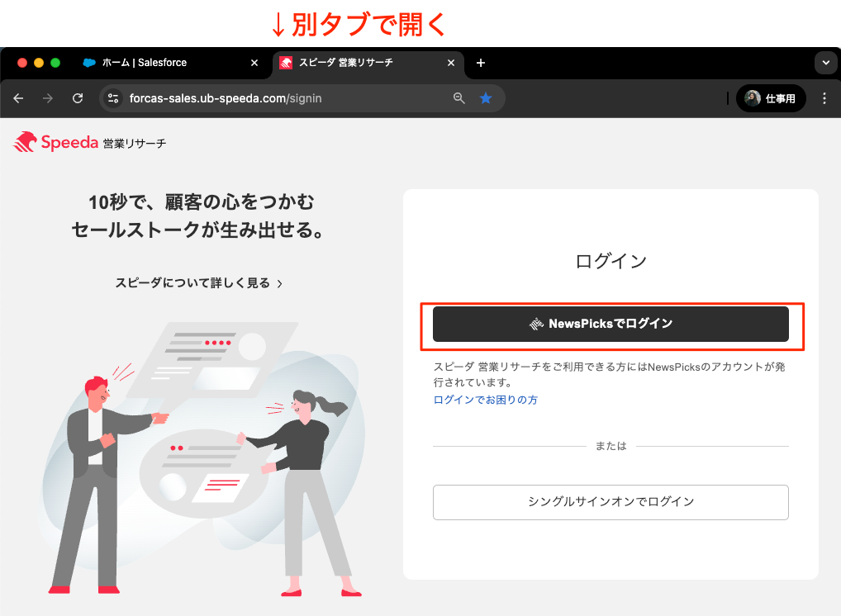The width and height of the screenshot is (841, 616).
Task: Open スピーダについて詳しく見る link
Action: [x=198, y=283]
